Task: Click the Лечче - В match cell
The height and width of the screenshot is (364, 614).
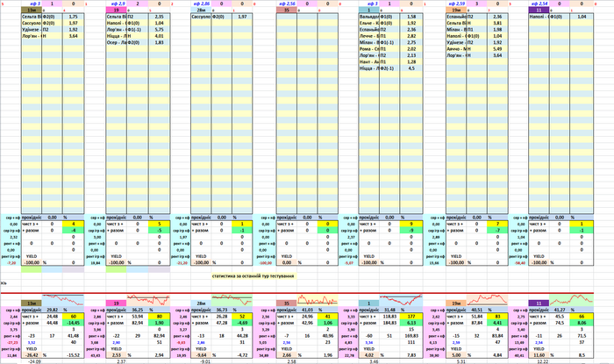Action: pos(369,36)
